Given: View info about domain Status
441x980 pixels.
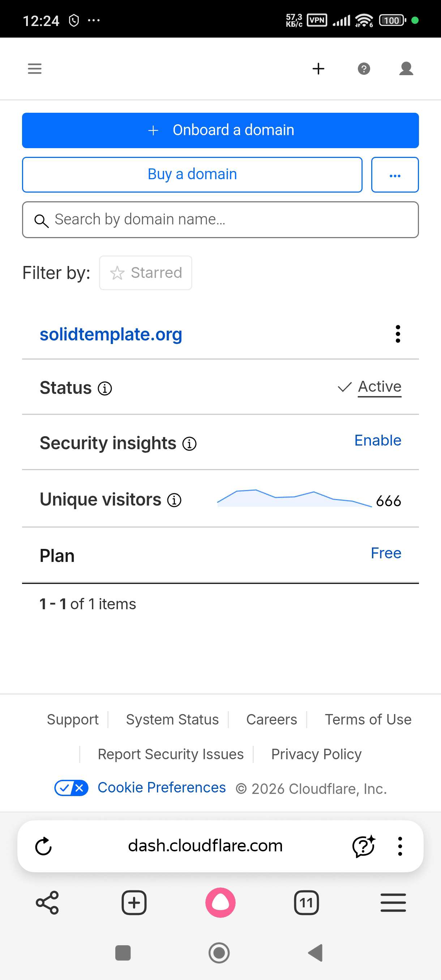Looking at the screenshot, I should 104,388.
